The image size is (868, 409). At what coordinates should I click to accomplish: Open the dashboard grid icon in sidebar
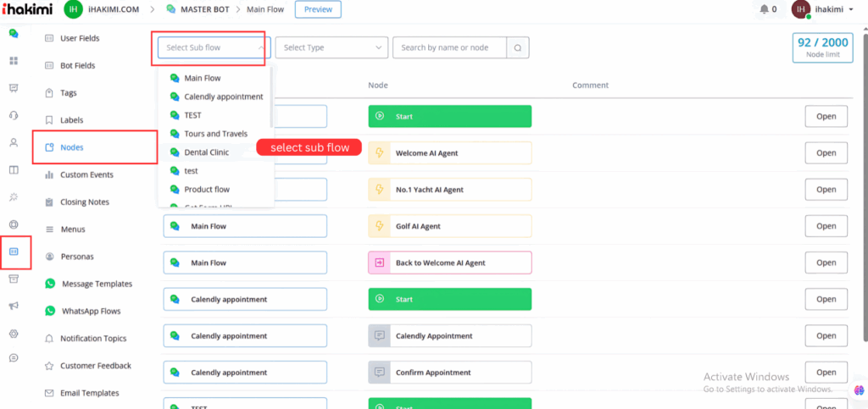[x=14, y=61]
